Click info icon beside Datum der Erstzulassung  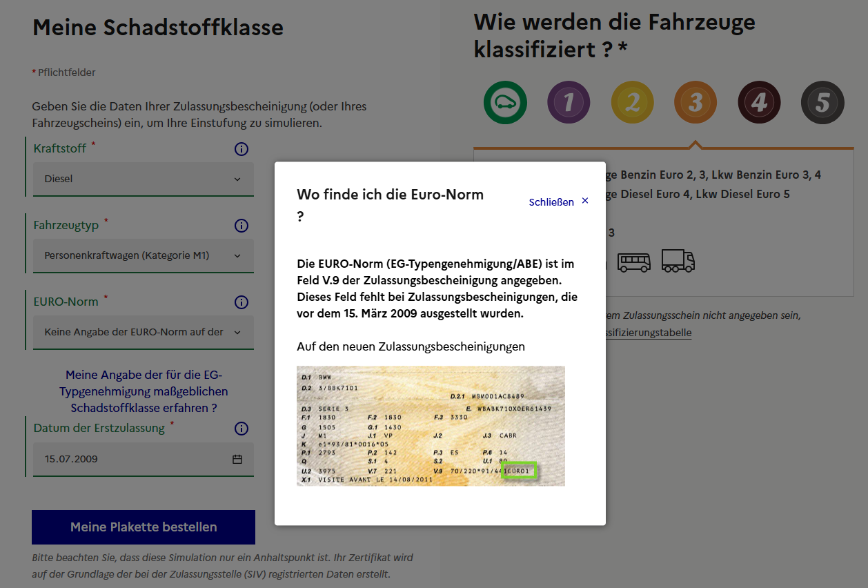(x=241, y=429)
